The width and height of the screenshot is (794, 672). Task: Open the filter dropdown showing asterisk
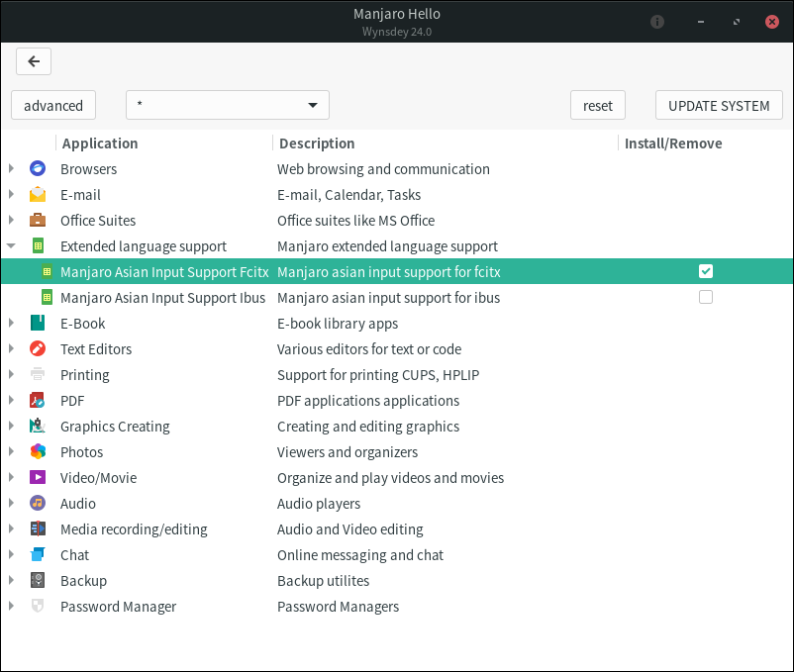click(x=228, y=105)
